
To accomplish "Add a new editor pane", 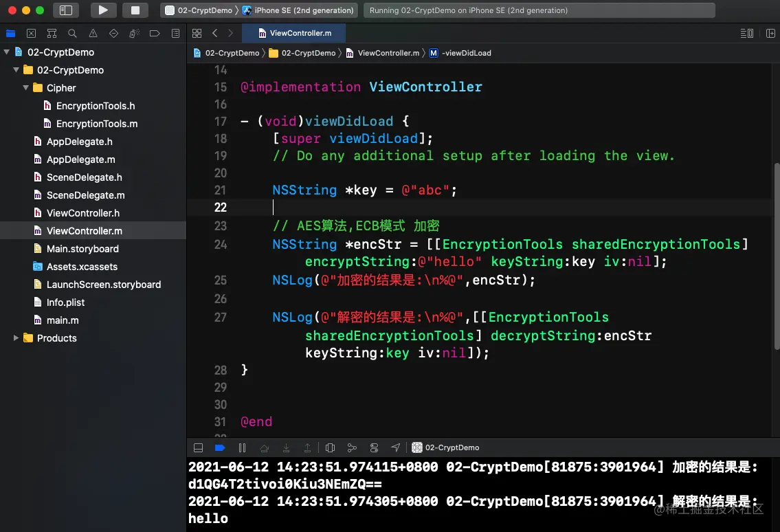I will (x=770, y=34).
